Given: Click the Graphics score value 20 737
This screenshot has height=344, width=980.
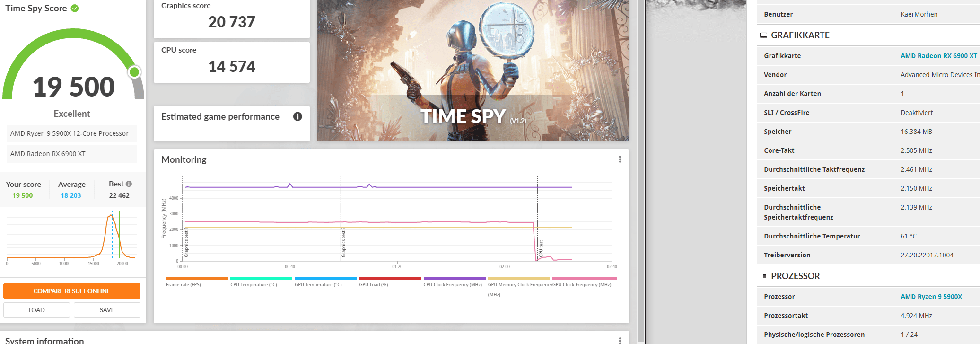Looking at the screenshot, I should pos(232,22).
